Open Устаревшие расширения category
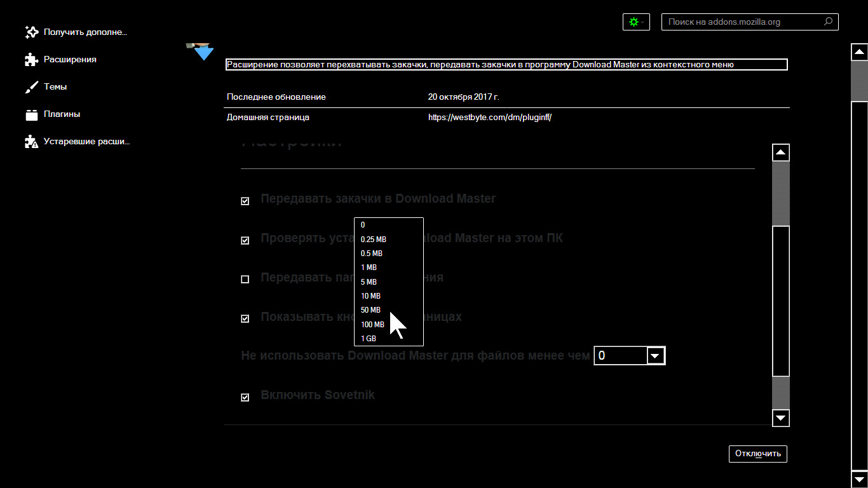The height and width of the screenshot is (488, 868). (86, 142)
